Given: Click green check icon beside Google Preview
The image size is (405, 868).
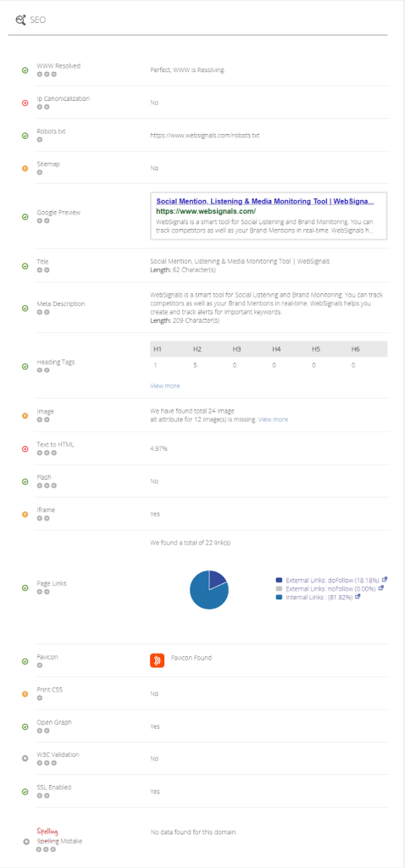Looking at the screenshot, I should tap(25, 216).
